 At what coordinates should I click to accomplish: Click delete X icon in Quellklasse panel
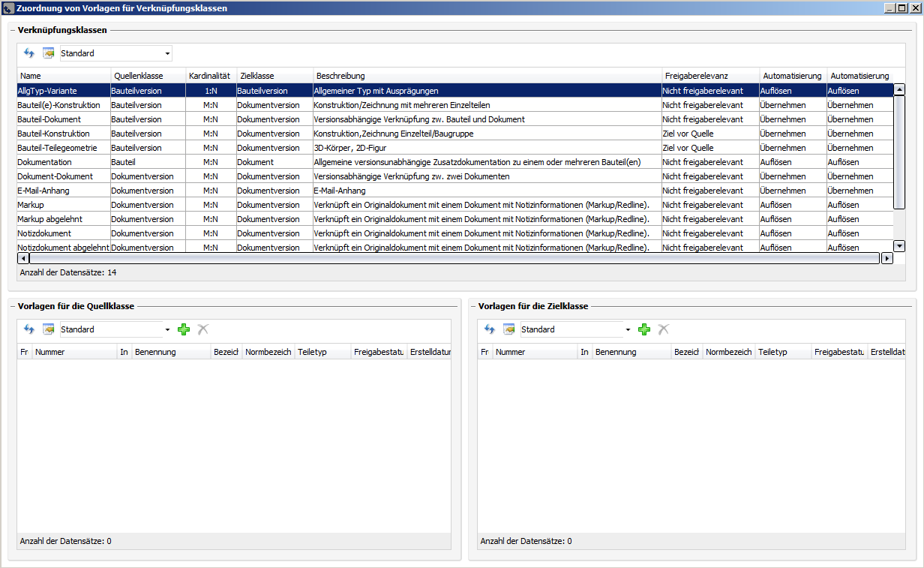tap(202, 329)
